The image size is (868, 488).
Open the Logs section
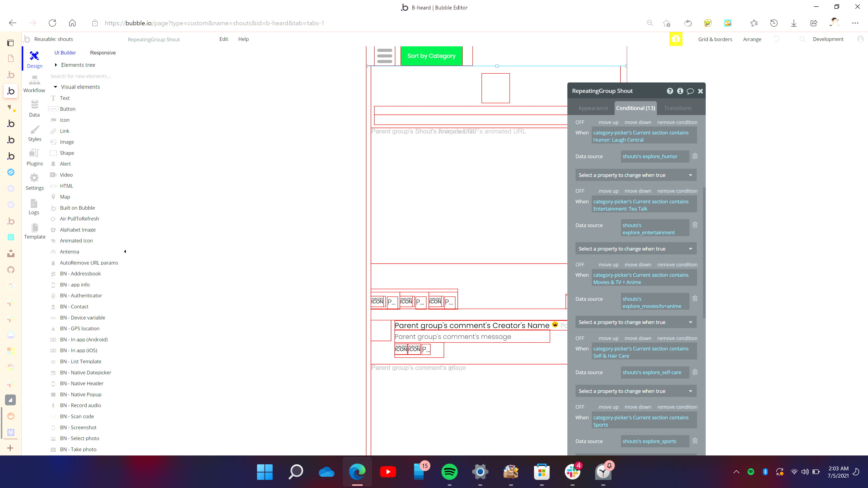coord(34,206)
